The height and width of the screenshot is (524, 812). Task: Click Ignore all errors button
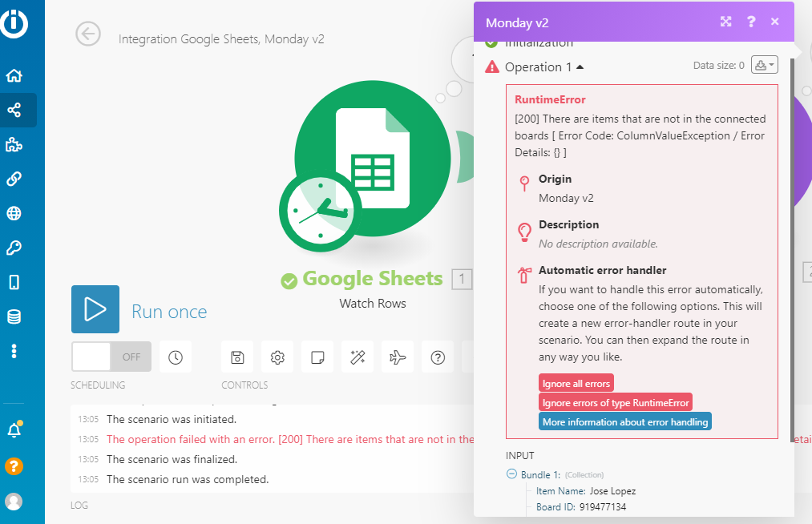(576, 383)
